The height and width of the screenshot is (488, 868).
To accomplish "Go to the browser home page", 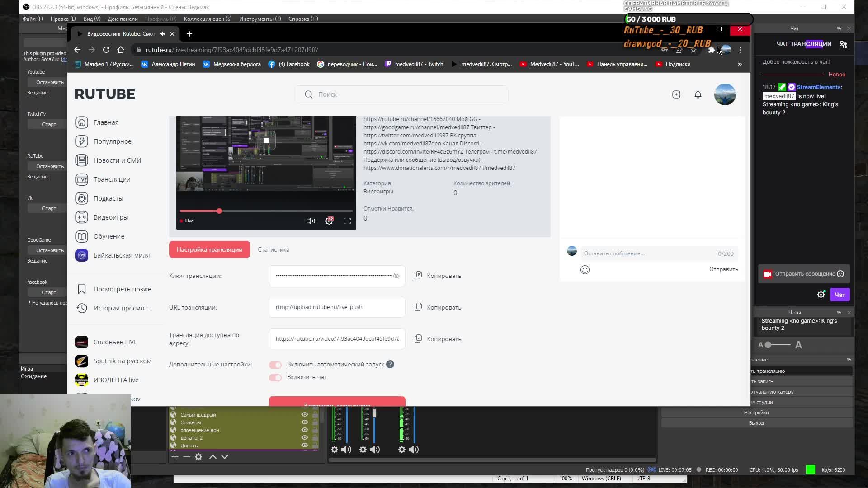I will (120, 50).
